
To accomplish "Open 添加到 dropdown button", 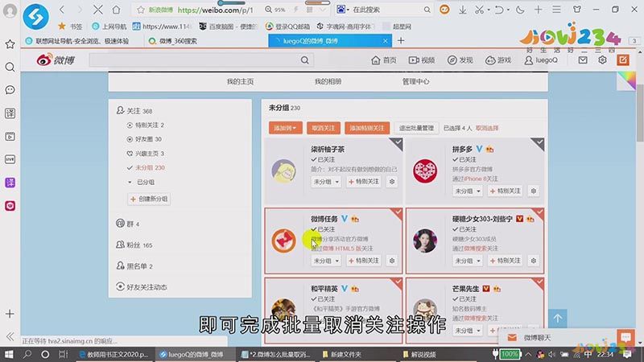I will [286, 128].
